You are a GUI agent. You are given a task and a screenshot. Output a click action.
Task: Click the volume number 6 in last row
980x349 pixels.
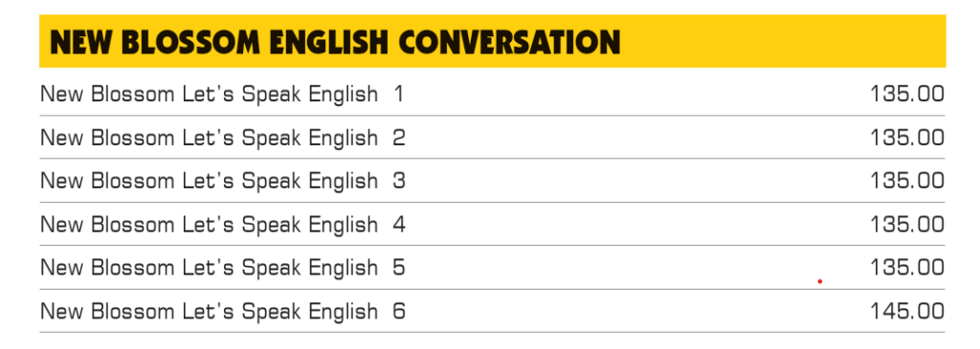399,311
